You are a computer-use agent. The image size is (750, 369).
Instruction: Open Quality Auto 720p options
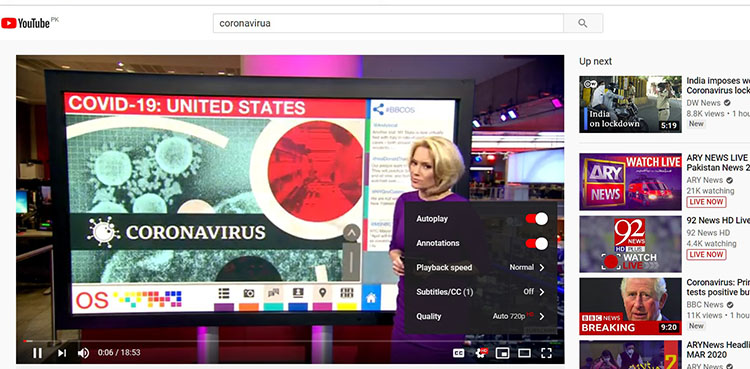click(x=481, y=316)
